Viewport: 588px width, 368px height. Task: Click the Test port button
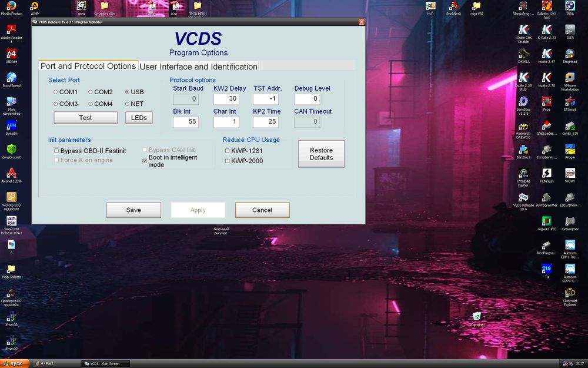(x=85, y=118)
